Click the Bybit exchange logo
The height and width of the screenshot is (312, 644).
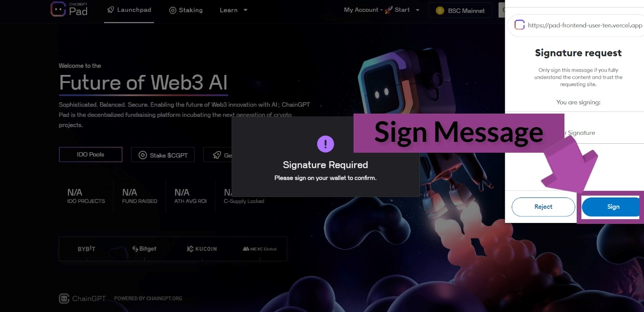coord(86,249)
